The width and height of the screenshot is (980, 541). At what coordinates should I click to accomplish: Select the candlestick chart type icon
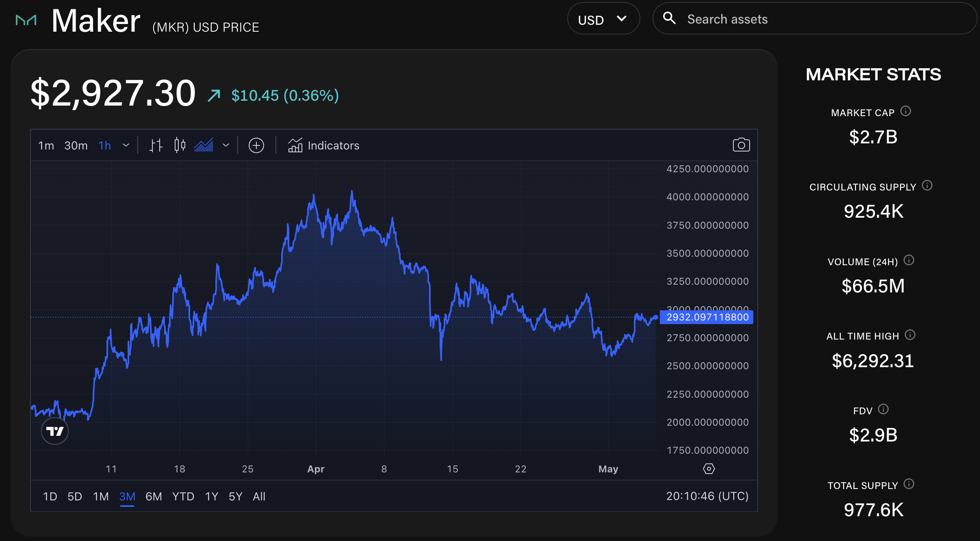coord(180,145)
